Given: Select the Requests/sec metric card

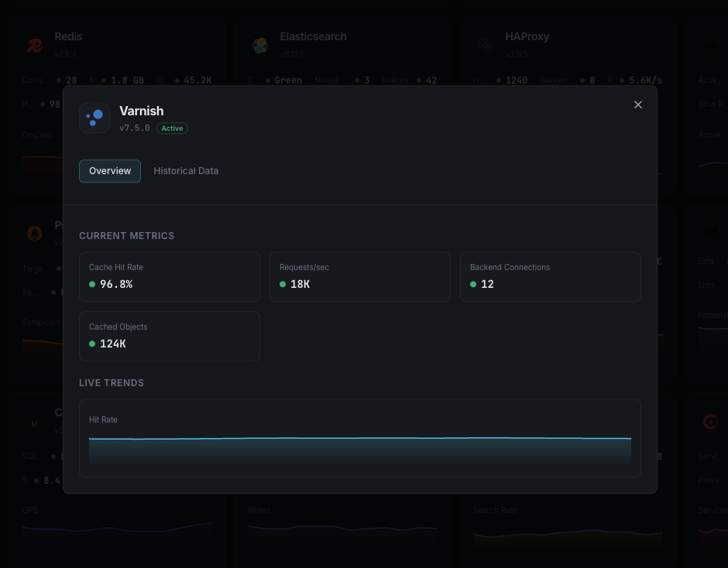Looking at the screenshot, I should click(359, 276).
